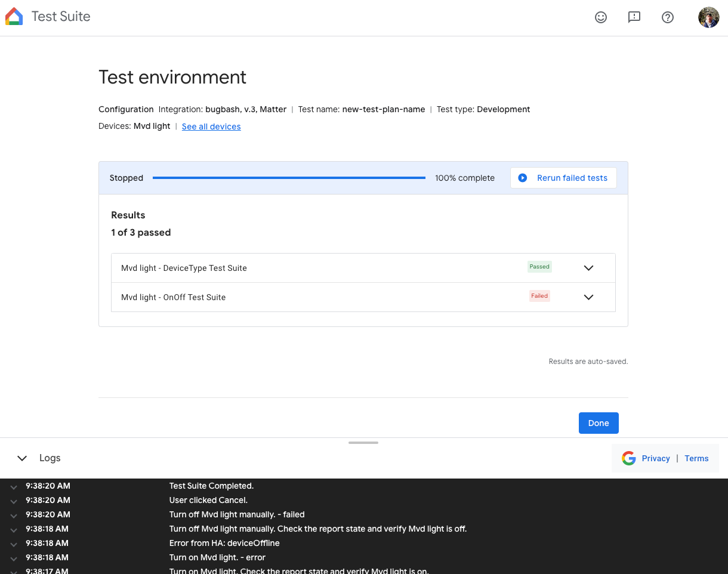Click the Google G icon near Privacy
728x574 pixels.
pyautogui.click(x=628, y=458)
